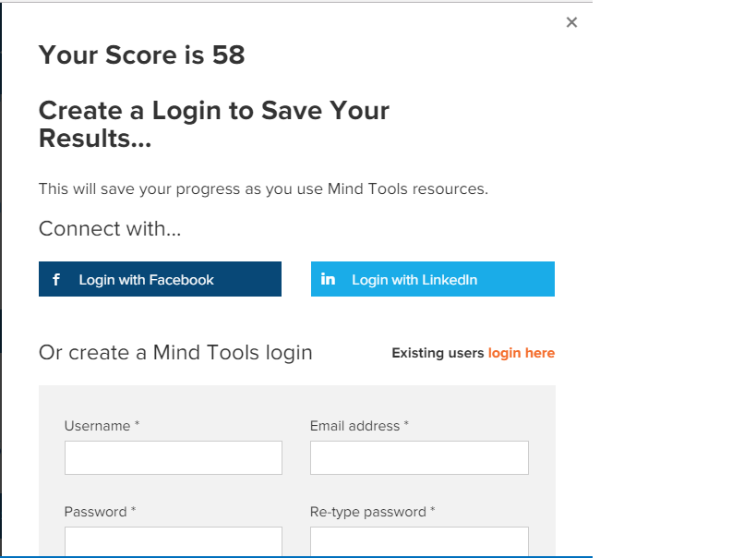Select the Re-type password input box
This screenshot has height=558, width=756.
pos(419,541)
